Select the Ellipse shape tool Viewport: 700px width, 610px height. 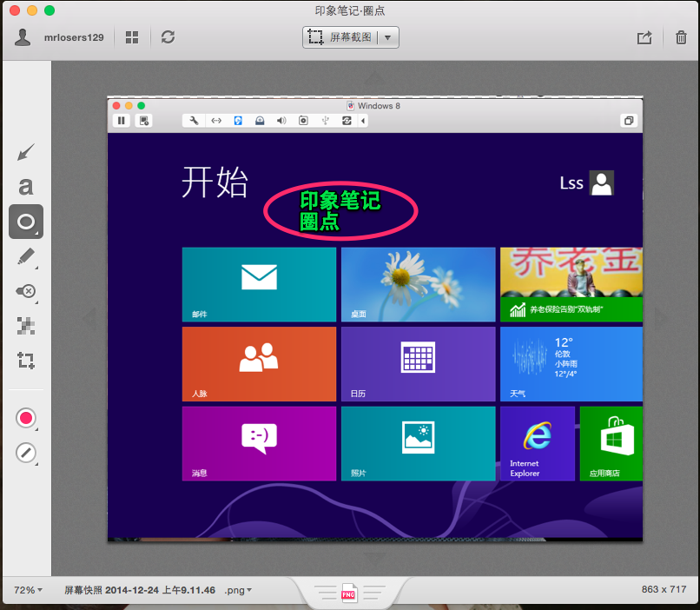(26, 222)
